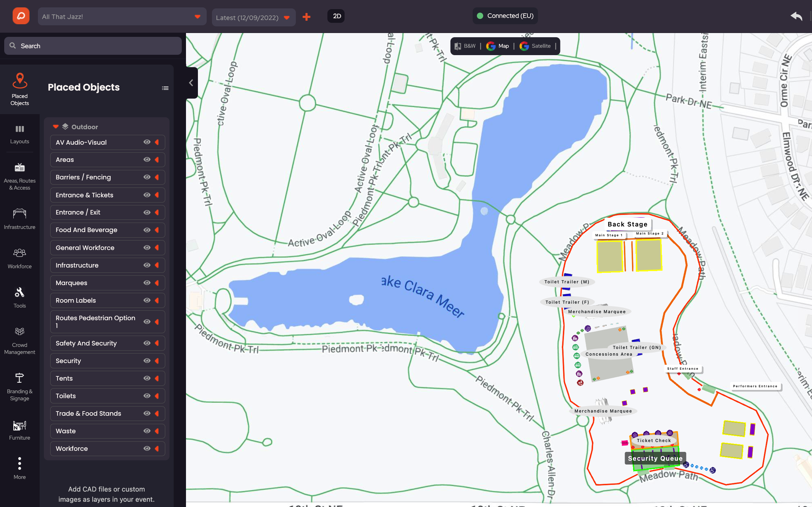The height and width of the screenshot is (507, 812).
Task: Click the undo back arrow icon
Action: (x=796, y=16)
